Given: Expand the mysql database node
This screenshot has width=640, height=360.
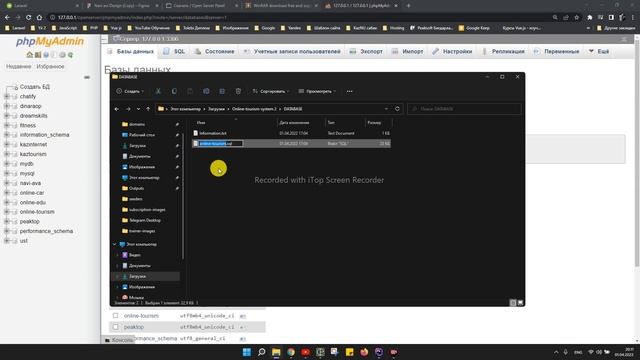Looking at the screenshot, I should [7, 173].
